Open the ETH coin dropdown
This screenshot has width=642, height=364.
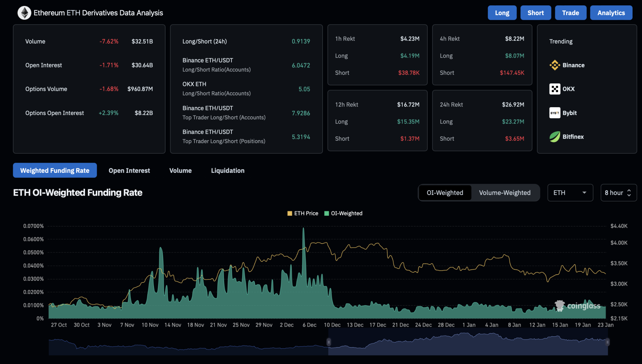[570, 193]
